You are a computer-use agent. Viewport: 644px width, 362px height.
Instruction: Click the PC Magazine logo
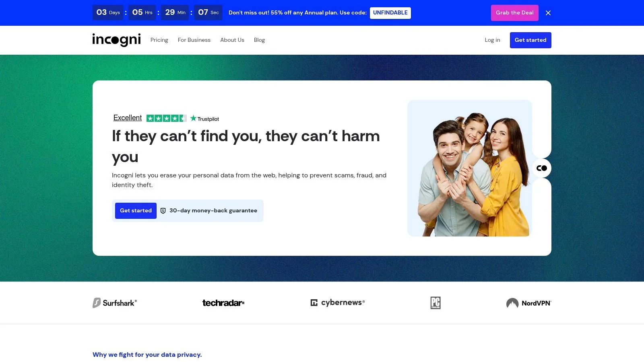[436, 303]
